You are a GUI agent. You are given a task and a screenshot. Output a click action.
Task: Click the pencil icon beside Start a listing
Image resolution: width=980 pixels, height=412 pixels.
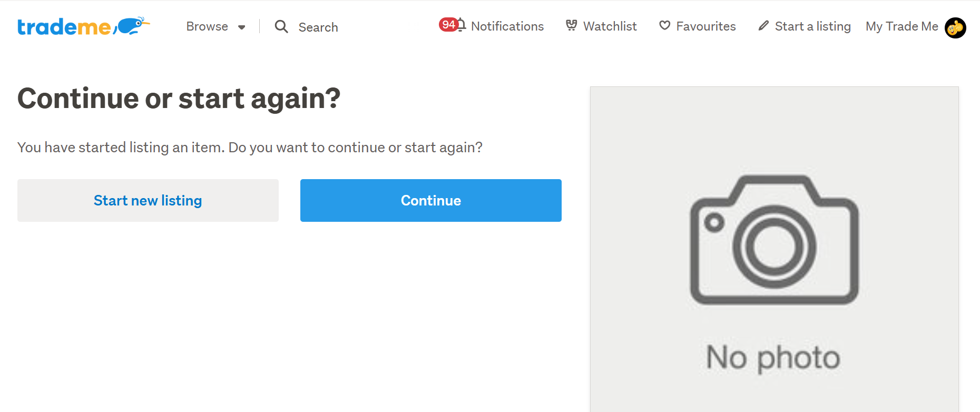click(763, 25)
